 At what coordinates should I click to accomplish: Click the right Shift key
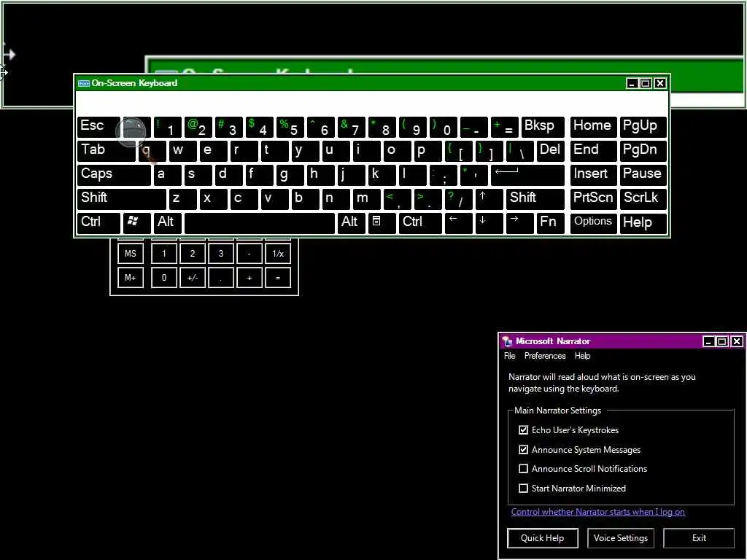535,198
